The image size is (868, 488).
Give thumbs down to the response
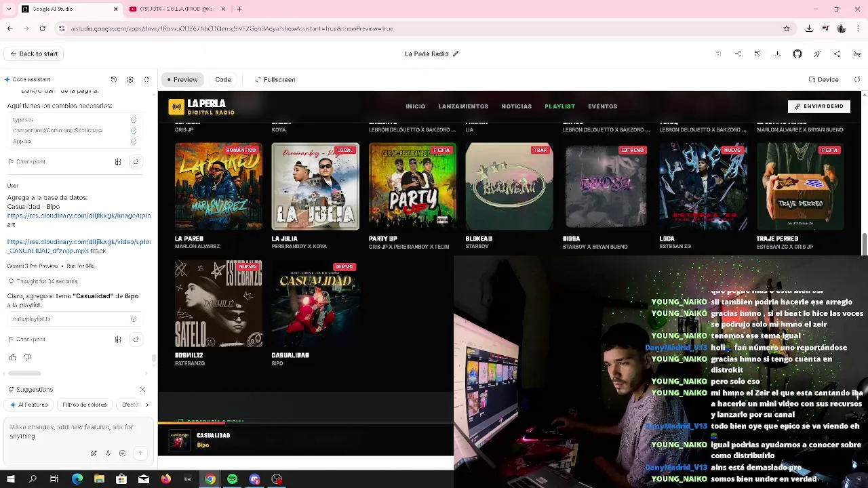(x=27, y=357)
